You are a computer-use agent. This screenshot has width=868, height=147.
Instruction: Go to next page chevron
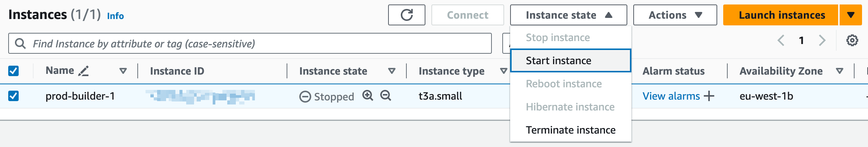click(x=822, y=40)
